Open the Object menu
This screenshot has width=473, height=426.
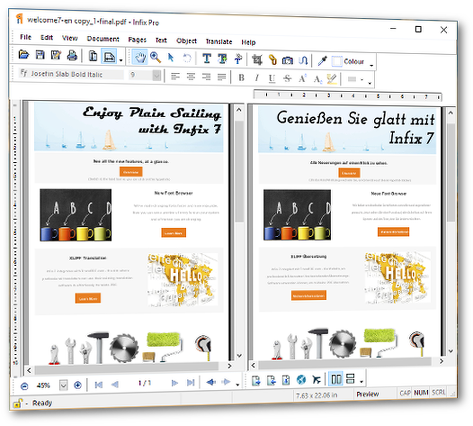pyautogui.click(x=186, y=41)
